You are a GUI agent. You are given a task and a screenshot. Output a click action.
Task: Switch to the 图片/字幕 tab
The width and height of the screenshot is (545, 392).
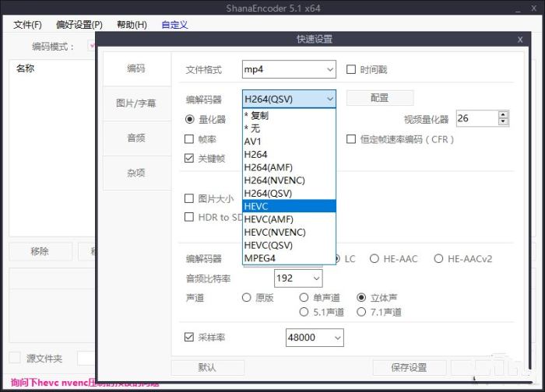[136, 103]
